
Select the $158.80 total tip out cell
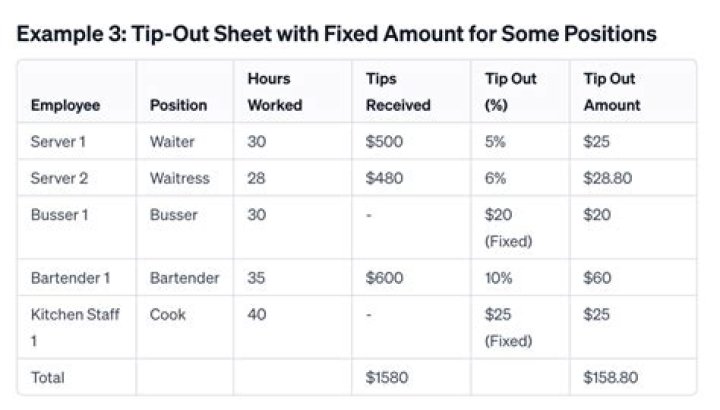[611, 378]
